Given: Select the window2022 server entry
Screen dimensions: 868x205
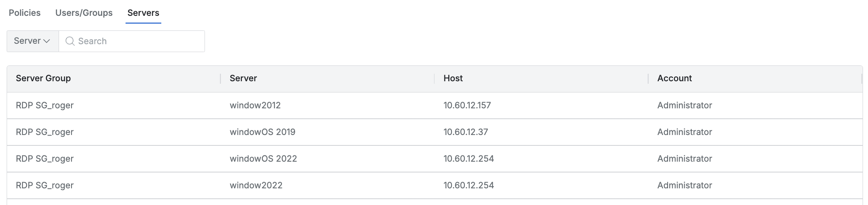Looking at the screenshot, I should [x=256, y=185].
